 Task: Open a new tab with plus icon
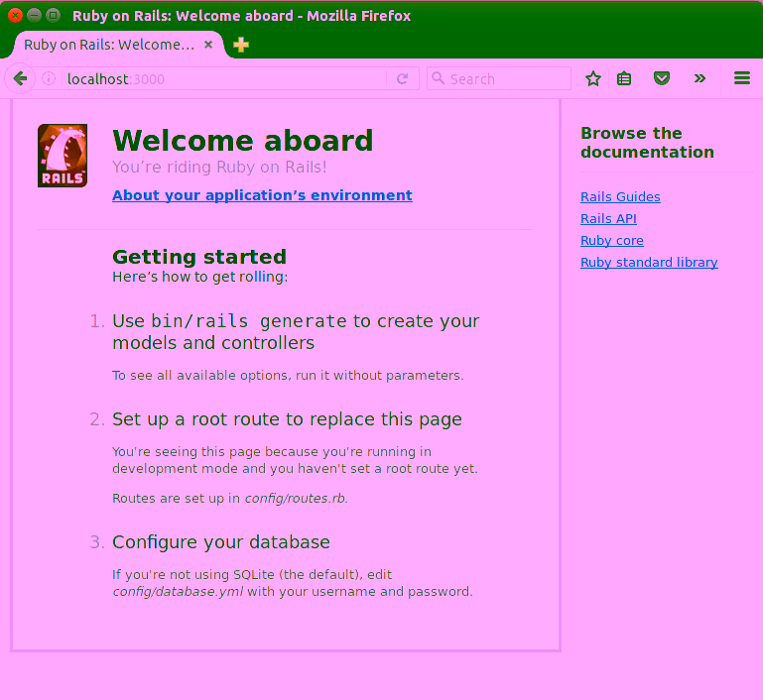pos(241,45)
